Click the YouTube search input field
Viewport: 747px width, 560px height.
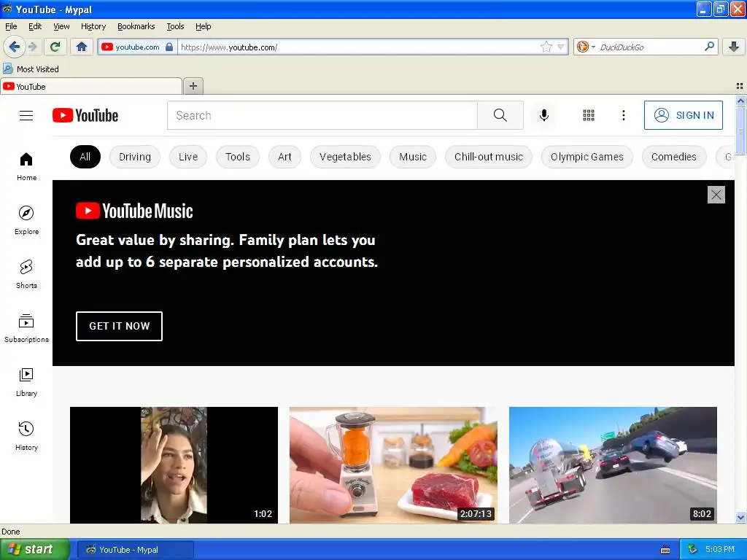(x=322, y=115)
